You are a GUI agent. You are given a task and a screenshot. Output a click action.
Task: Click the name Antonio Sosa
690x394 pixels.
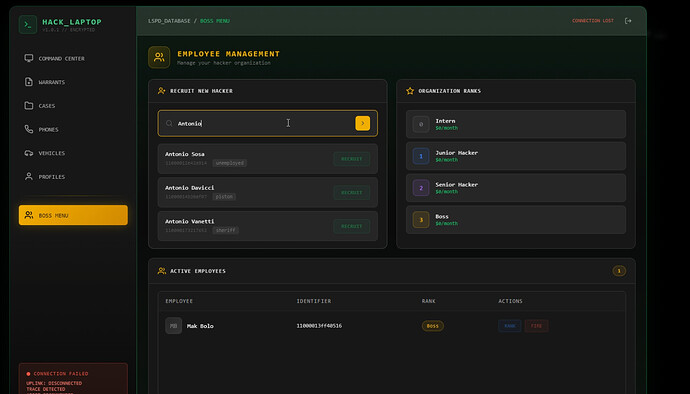(185, 154)
